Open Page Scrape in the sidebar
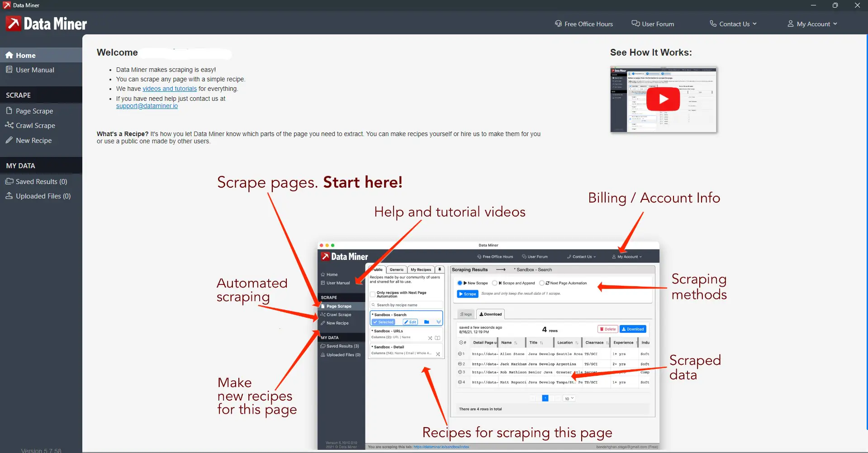The height and width of the screenshot is (453, 868). coord(41,111)
